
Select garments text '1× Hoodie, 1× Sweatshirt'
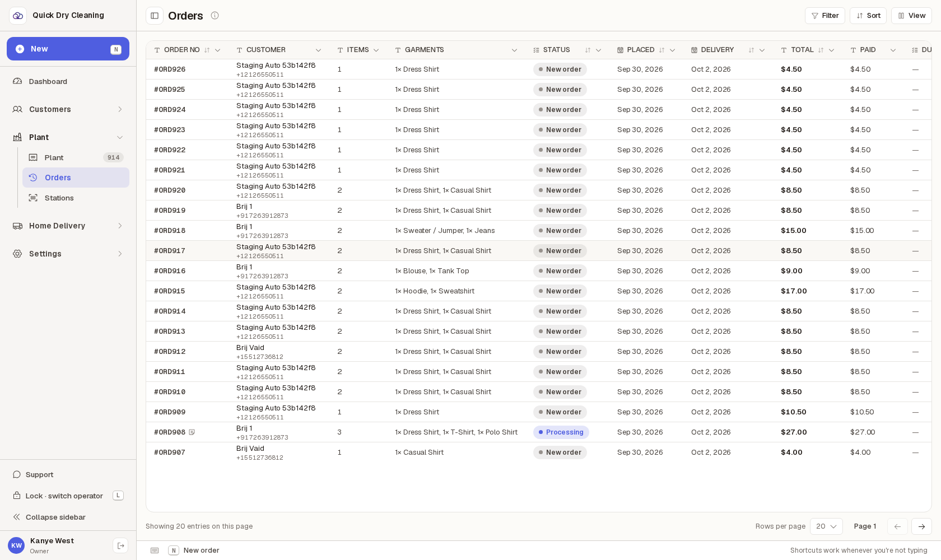click(435, 291)
